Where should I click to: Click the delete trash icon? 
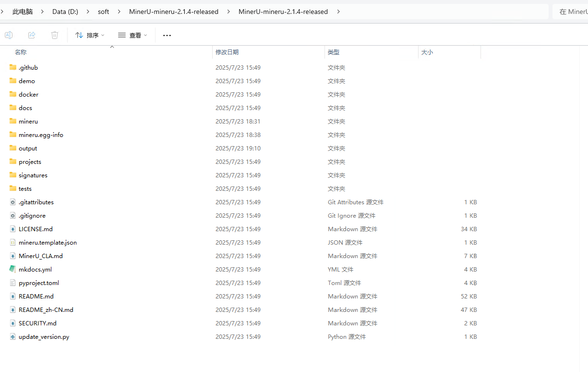pos(54,35)
